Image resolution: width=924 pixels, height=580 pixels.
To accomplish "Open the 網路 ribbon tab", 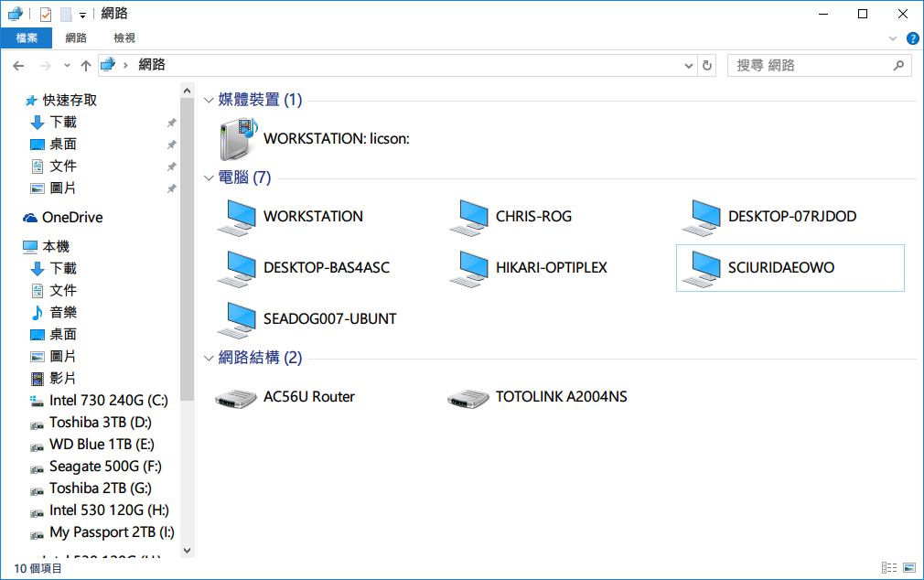I will (x=76, y=38).
